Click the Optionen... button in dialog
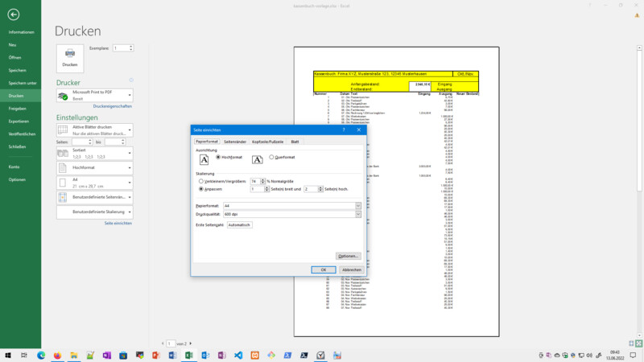 (348, 256)
